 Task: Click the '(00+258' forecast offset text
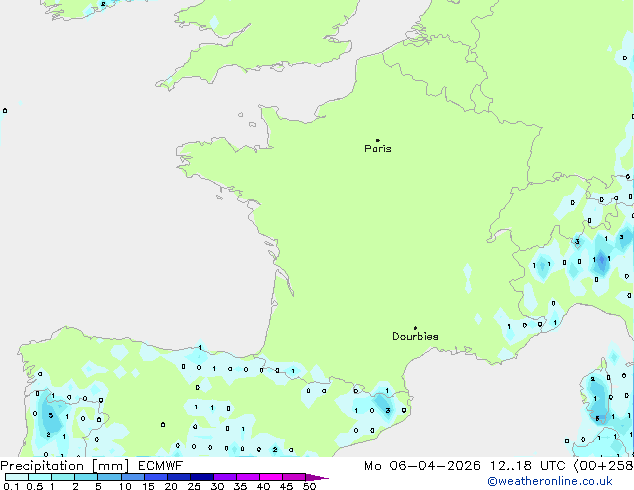point(603,466)
